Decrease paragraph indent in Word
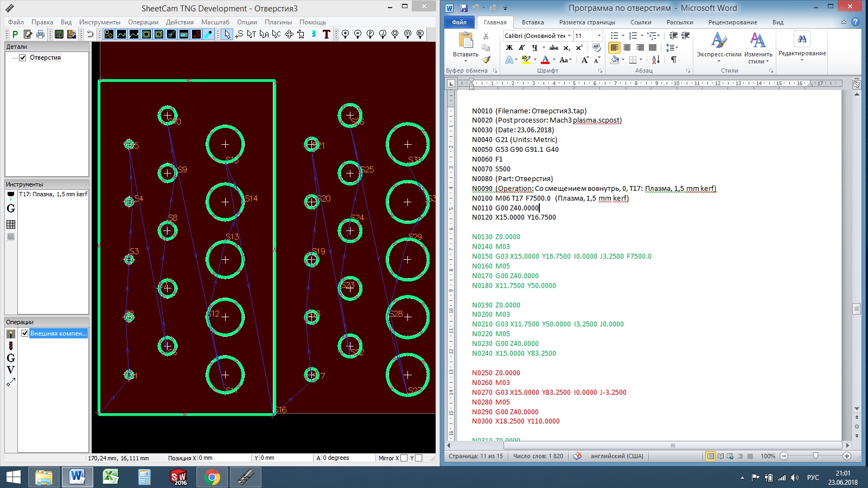This screenshot has height=488, width=868. pyautogui.click(x=673, y=36)
